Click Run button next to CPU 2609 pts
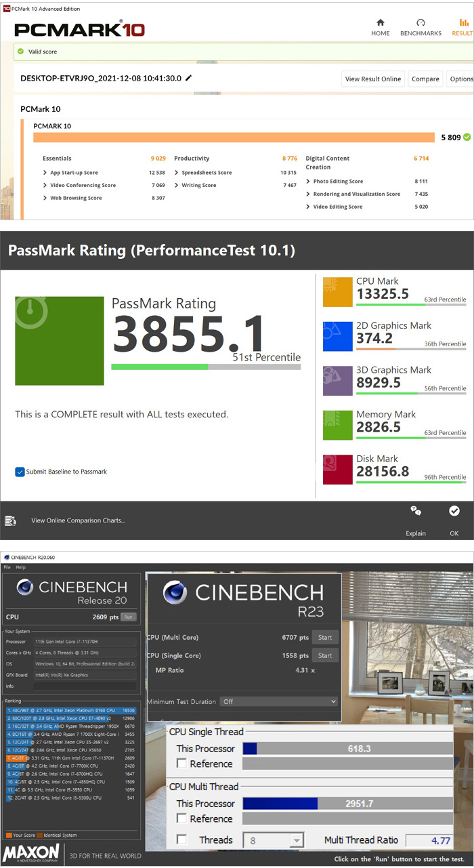The width and height of the screenshot is (474, 868). pyautogui.click(x=127, y=617)
